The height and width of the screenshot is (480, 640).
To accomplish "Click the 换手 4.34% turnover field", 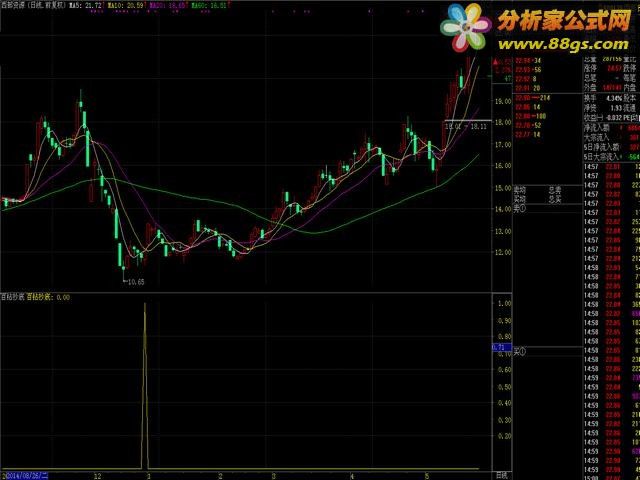I will click(604, 98).
